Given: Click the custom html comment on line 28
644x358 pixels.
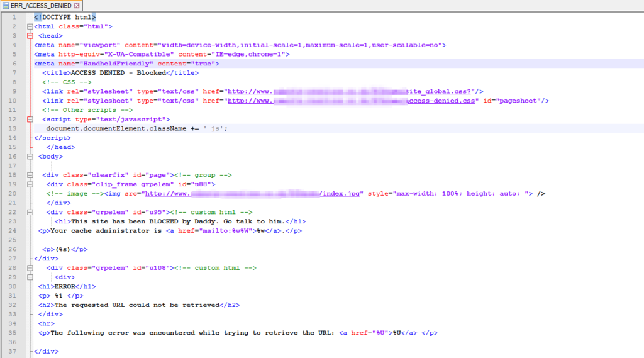Looking at the screenshot, I should coord(215,268).
